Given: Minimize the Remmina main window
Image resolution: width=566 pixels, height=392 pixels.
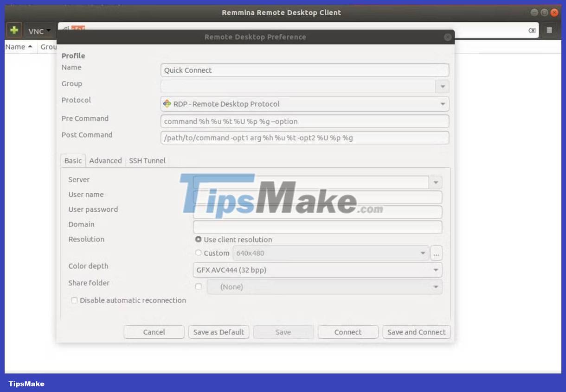Looking at the screenshot, I should (534, 13).
